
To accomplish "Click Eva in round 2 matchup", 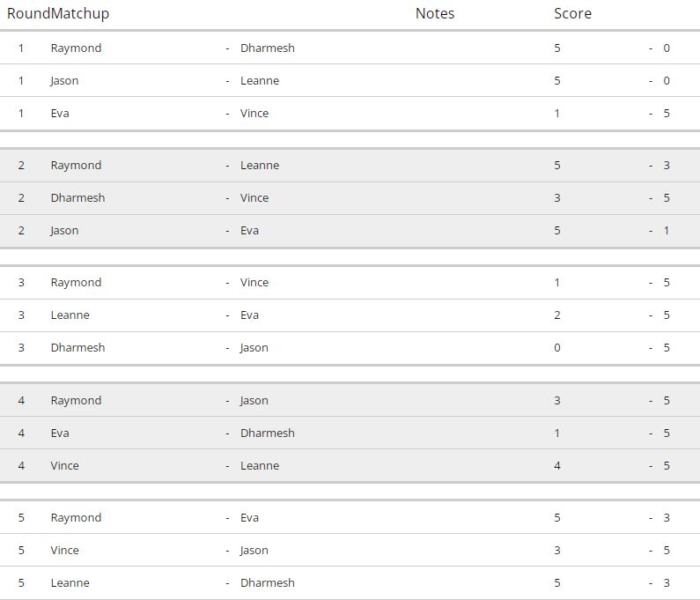I will pyautogui.click(x=249, y=230).
